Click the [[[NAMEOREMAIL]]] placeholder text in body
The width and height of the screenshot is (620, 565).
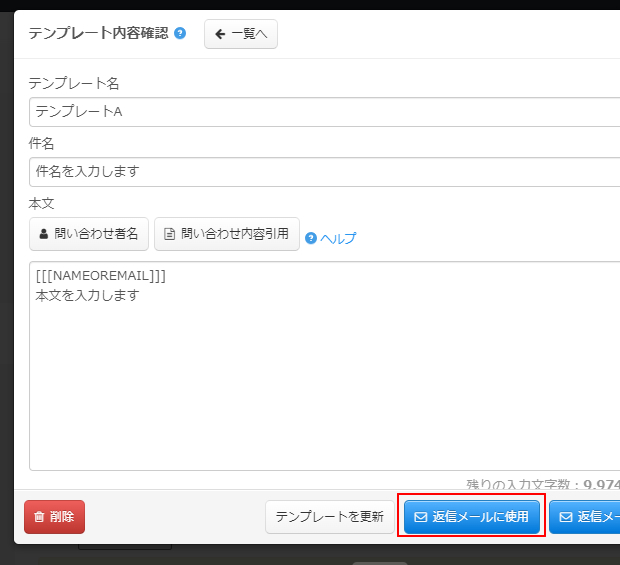point(101,276)
